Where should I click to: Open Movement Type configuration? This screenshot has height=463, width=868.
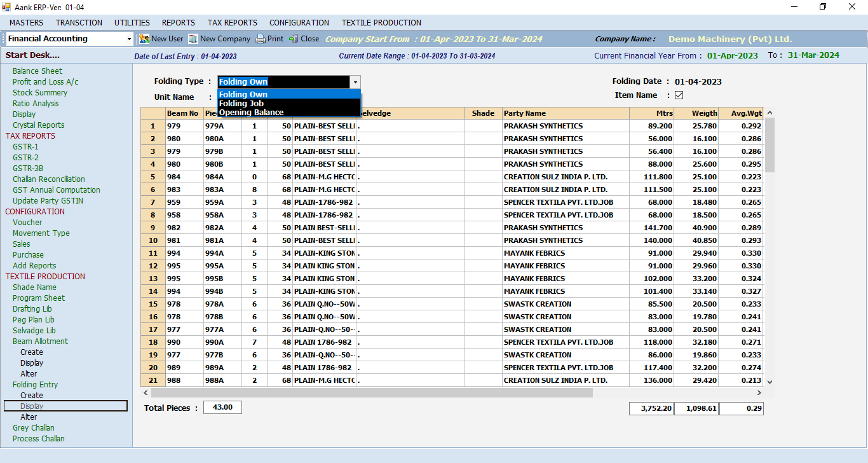pyautogui.click(x=41, y=233)
